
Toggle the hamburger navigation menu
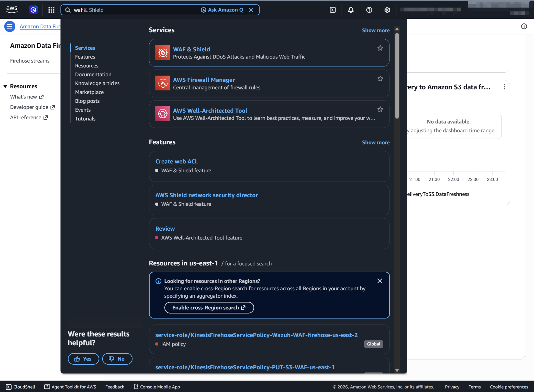10,26
